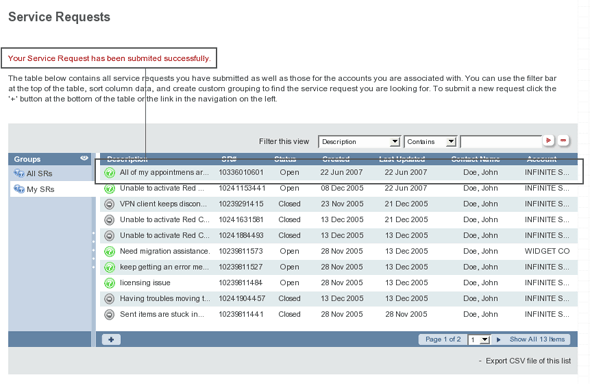
Task: Click open status icon for 'All of my appointmens'
Action: point(109,173)
